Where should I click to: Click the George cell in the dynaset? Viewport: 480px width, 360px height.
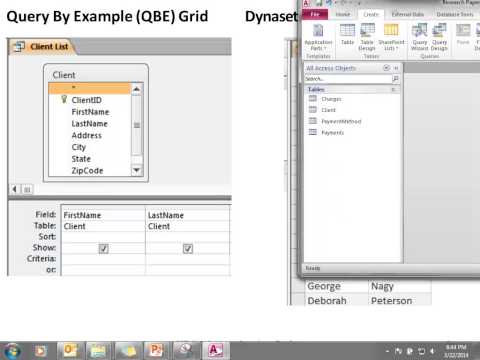[x=336, y=286]
